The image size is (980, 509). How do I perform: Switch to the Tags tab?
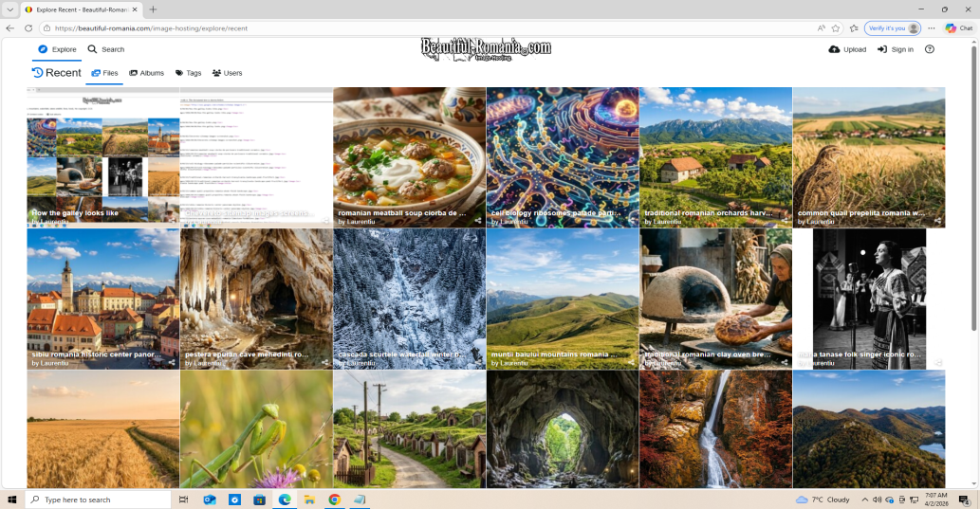pos(188,73)
